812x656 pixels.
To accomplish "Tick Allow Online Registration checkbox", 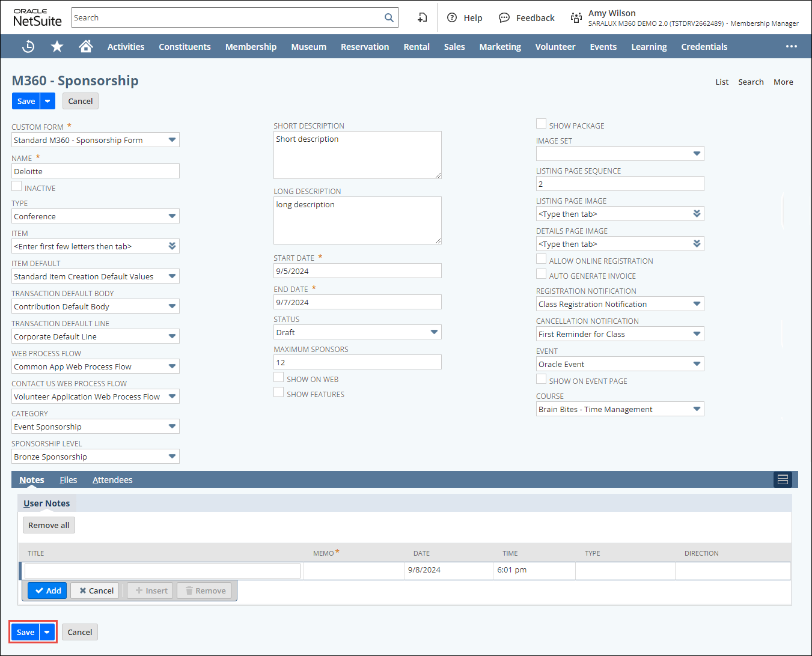I will click(542, 259).
